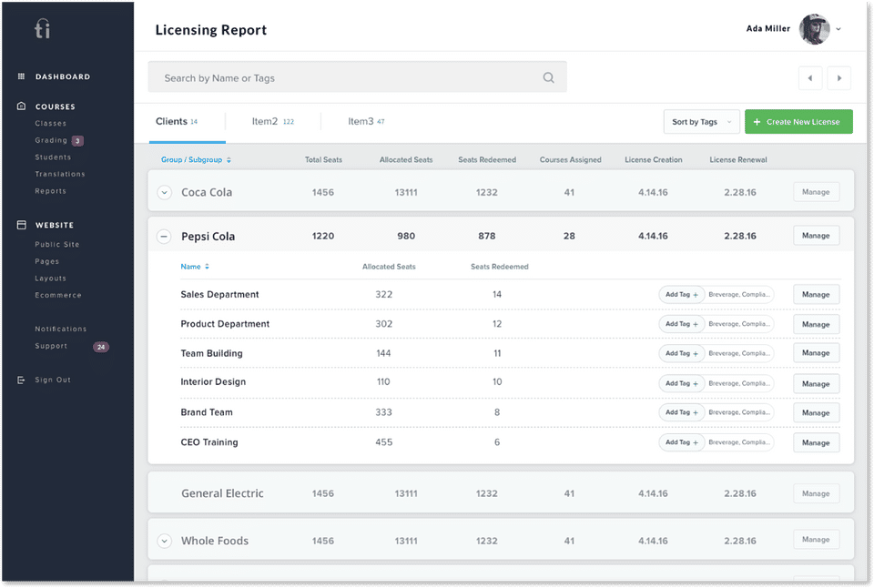Click the app logo in sidebar
874x588 pixels.
tap(43, 29)
